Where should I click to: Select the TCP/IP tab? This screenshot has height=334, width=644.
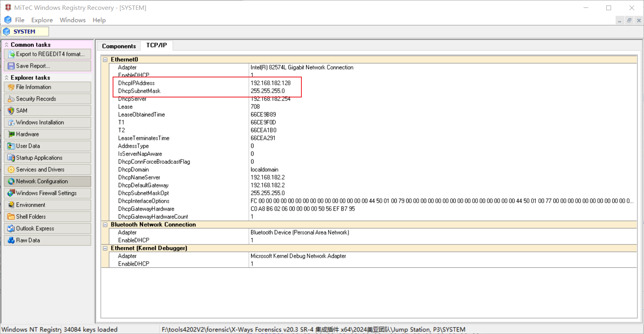click(157, 45)
